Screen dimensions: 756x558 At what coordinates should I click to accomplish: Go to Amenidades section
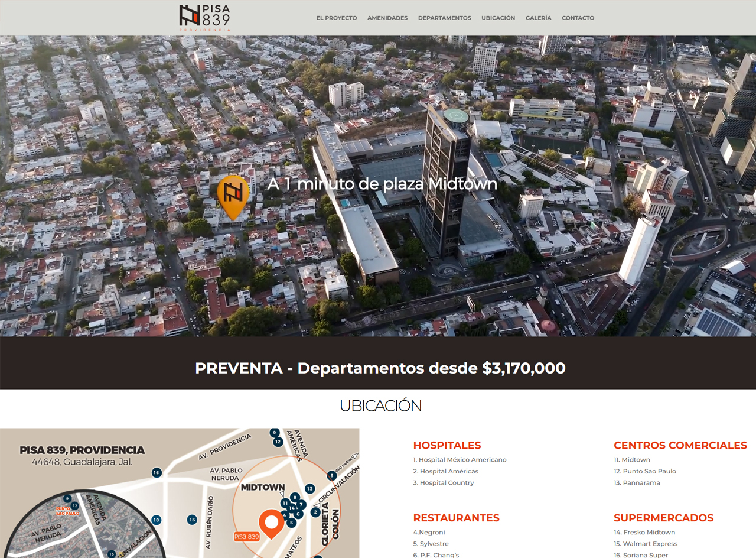[x=387, y=18]
